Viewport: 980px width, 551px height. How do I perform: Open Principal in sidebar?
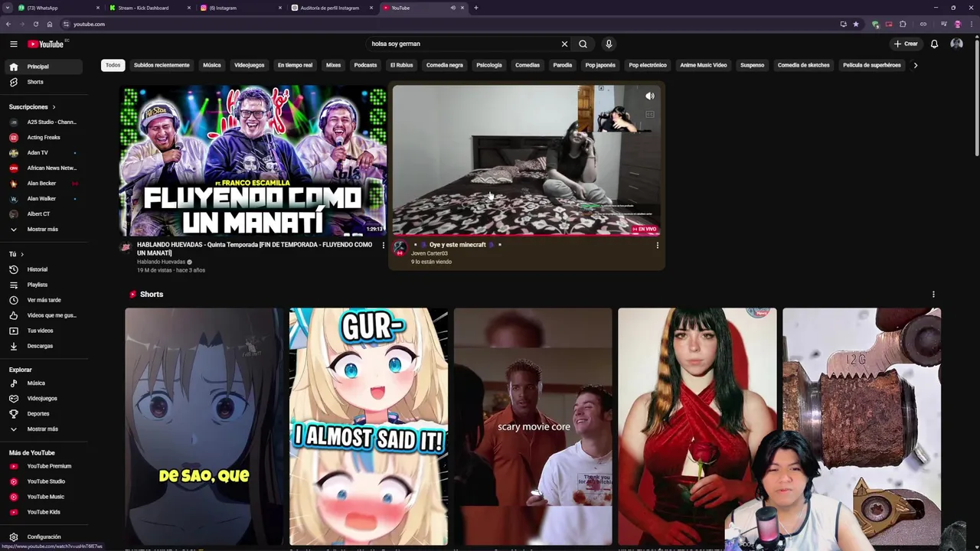[42, 67]
